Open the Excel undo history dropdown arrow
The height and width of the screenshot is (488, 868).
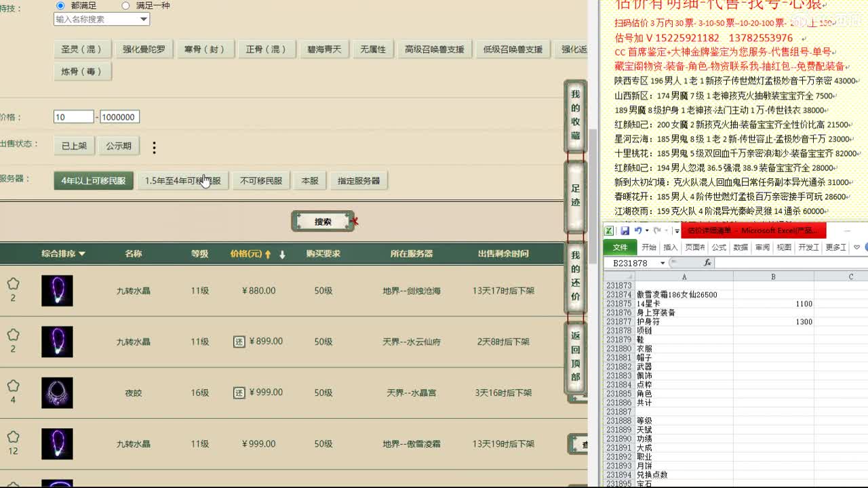(646, 231)
